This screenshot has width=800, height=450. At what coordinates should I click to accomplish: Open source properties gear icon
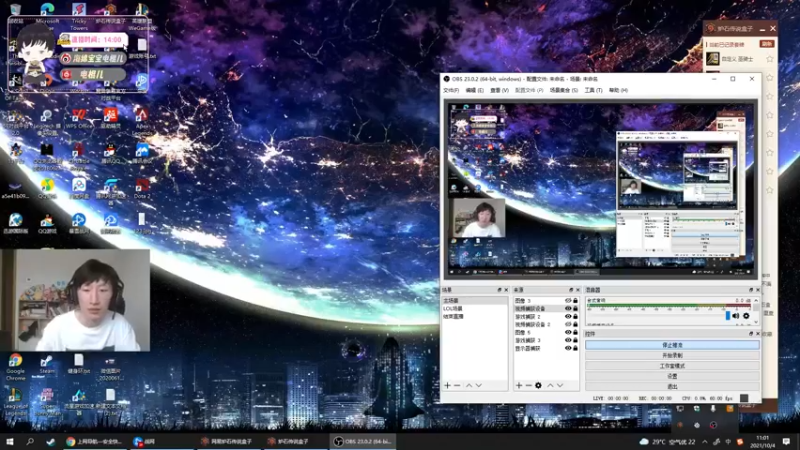coord(538,386)
